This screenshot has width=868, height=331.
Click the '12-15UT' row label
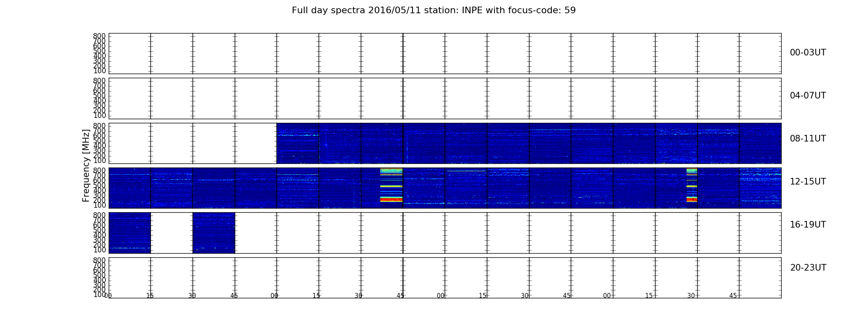tap(808, 182)
